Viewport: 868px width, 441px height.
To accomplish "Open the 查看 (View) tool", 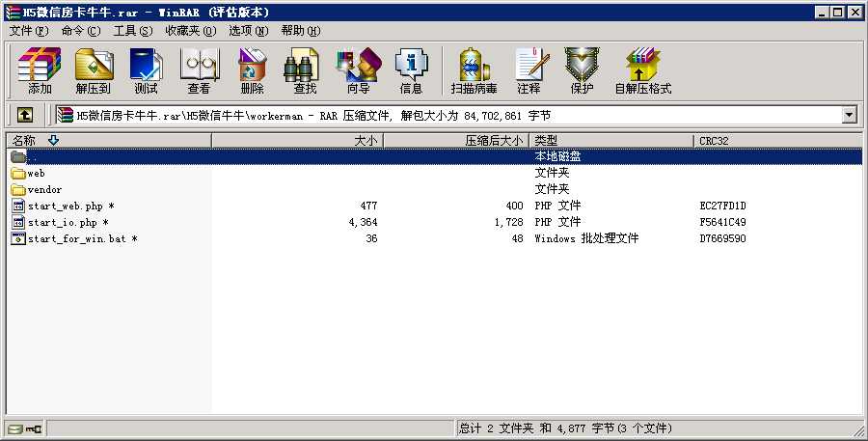I will pyautogui.click(x=200, y=70).
